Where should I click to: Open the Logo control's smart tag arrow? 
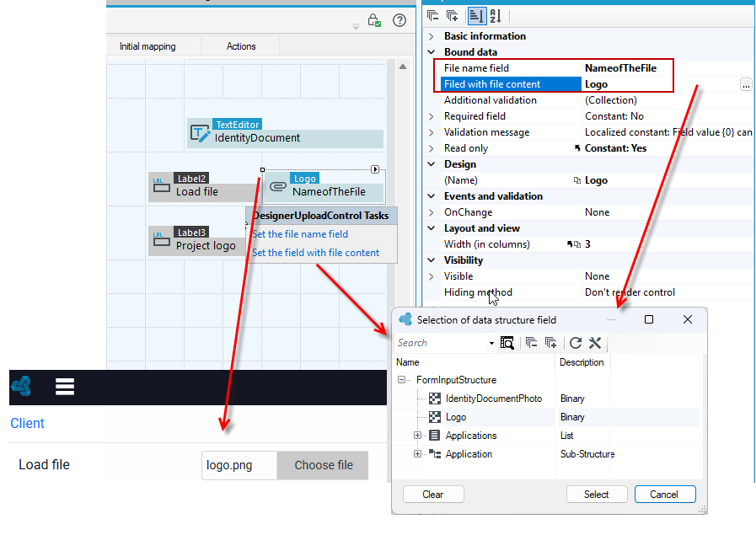pyautogui.click(x=375, y=169)
